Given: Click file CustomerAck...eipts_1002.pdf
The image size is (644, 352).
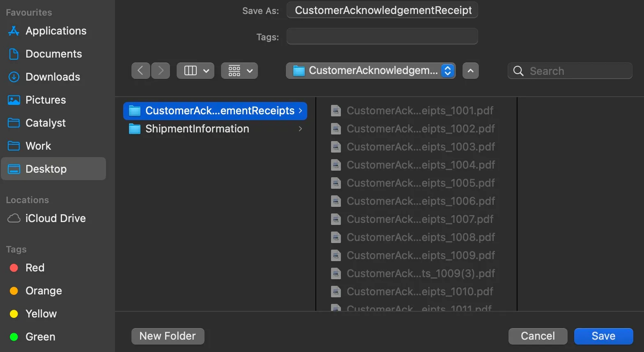Looking at the screenshot, I should [x=416, y=129].
